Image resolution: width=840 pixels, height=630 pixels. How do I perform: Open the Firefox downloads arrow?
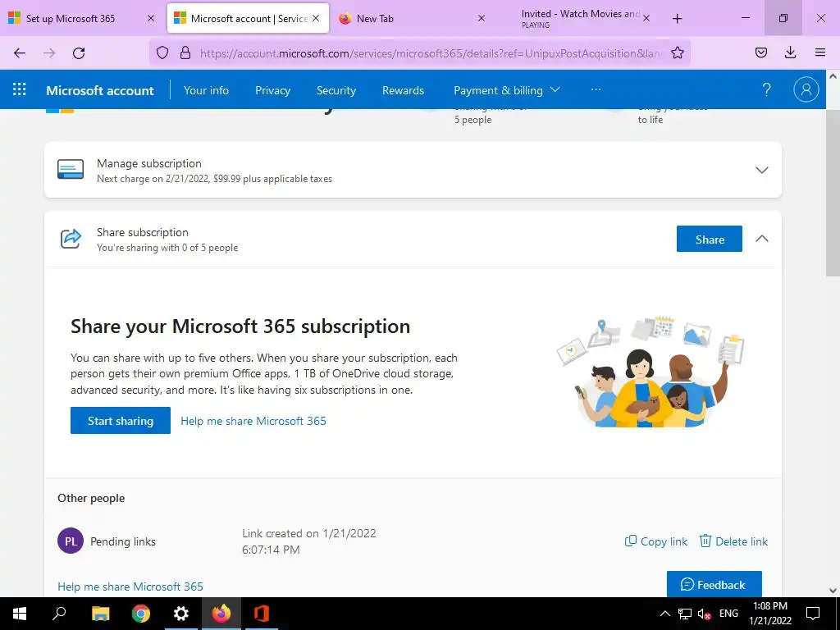click(790, 52)
